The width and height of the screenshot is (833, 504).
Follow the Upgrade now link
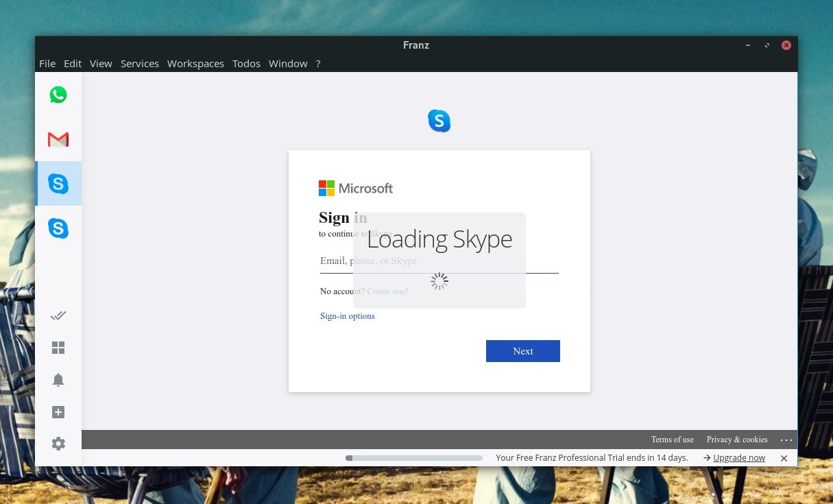point(738,458)
